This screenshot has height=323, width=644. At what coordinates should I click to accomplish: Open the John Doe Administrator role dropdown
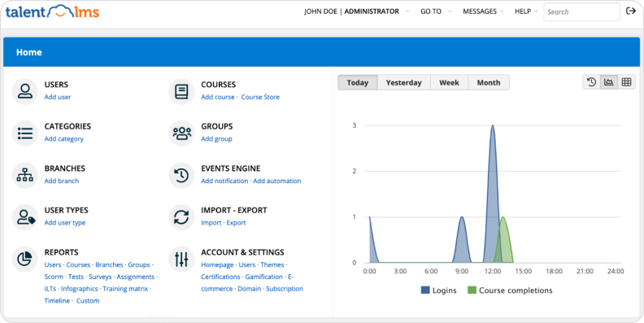(x=356, y=11)
